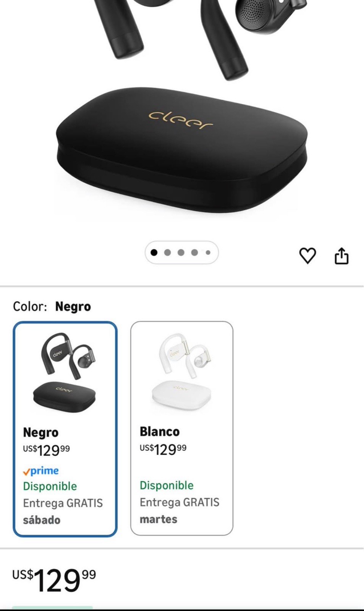Tap the US$129.99 price under Negro
This screenshot has height=611, width=364.
click(46, 450)
